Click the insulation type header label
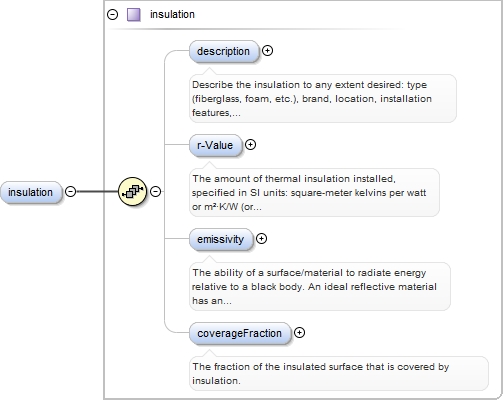Image resolution: width=504 pixels, height=401 pixels. pyautogui.click(x=172, y=14)
